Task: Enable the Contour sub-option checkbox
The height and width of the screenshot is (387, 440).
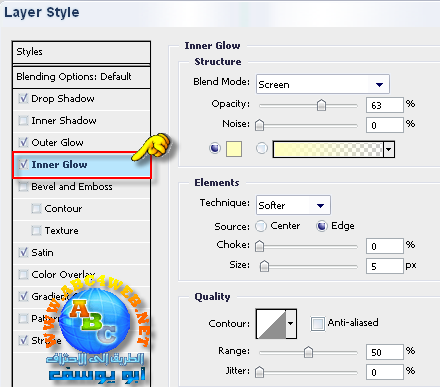Action: [36, 209]
